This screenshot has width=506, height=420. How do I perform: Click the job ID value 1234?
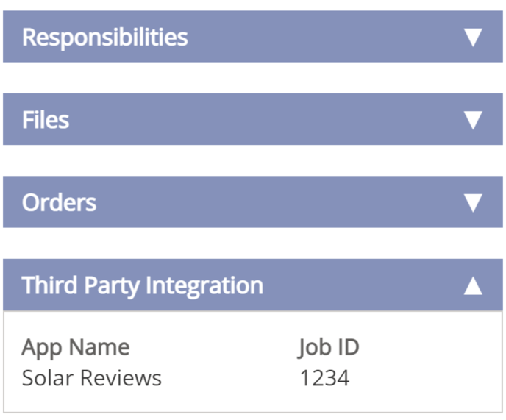(x=324, y=378)
